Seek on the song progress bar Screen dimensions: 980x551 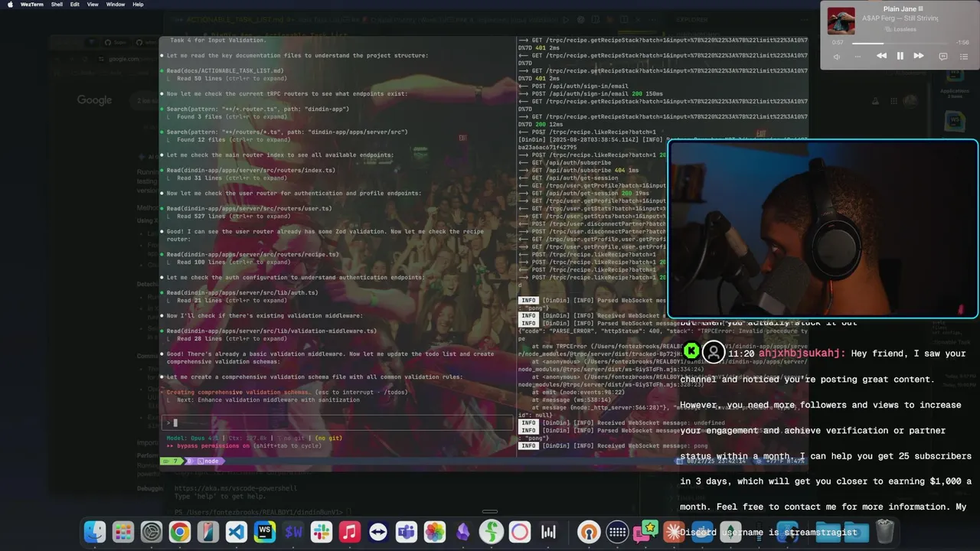coord(899,43)
